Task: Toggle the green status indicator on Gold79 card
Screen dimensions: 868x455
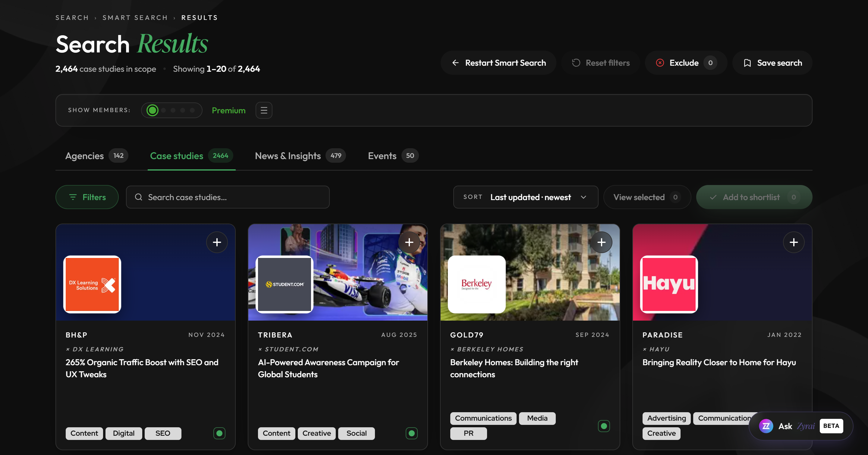Action: click(604, 426)
